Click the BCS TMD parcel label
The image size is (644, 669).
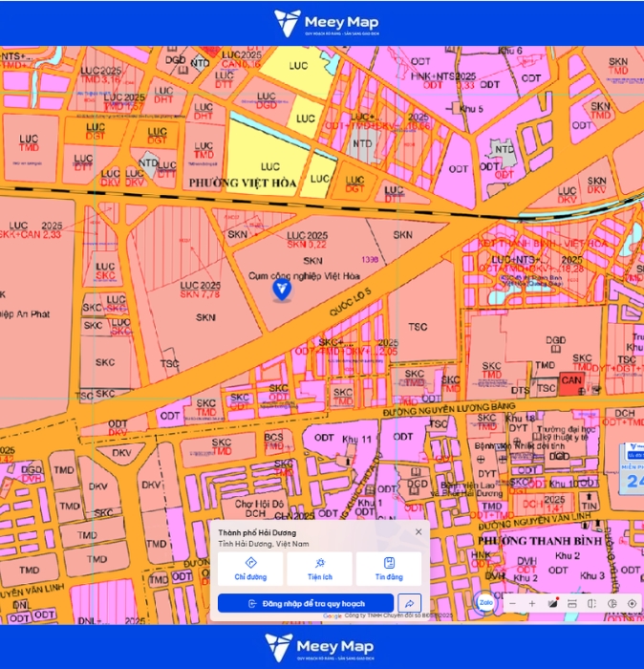[273, 442]
